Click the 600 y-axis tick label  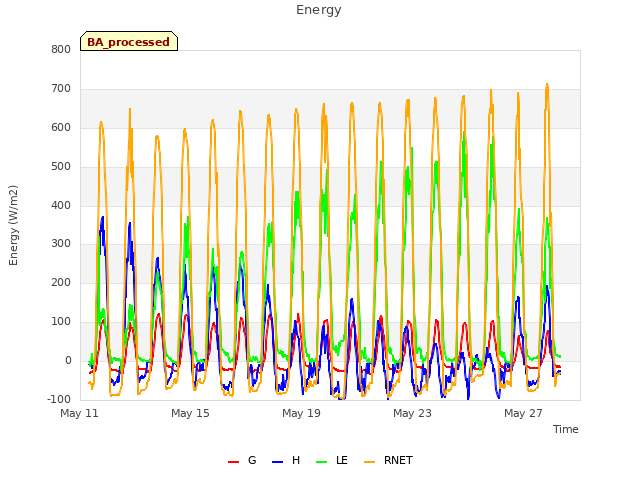pos(61,128)
